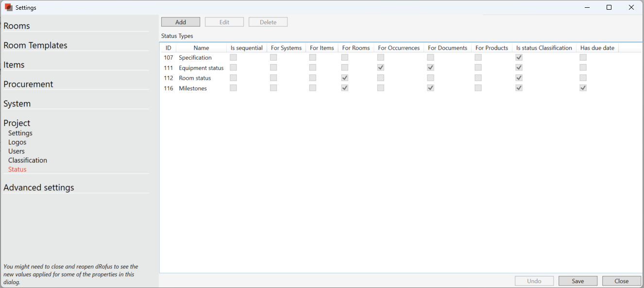Sort table by Name column header
This screenshot has height=288, width=644.
201,48
